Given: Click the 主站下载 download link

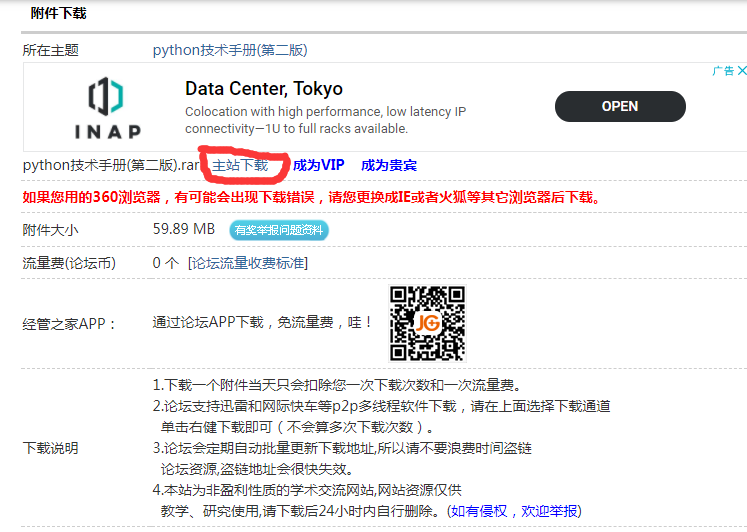Looking at the screenshot, I should point(240,165).
